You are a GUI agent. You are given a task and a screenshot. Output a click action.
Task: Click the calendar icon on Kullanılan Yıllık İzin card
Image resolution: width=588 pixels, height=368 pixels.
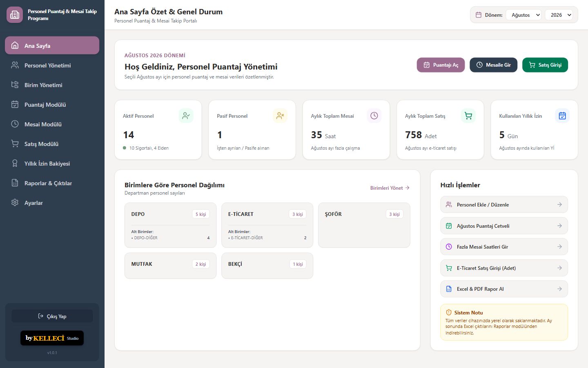562,116
